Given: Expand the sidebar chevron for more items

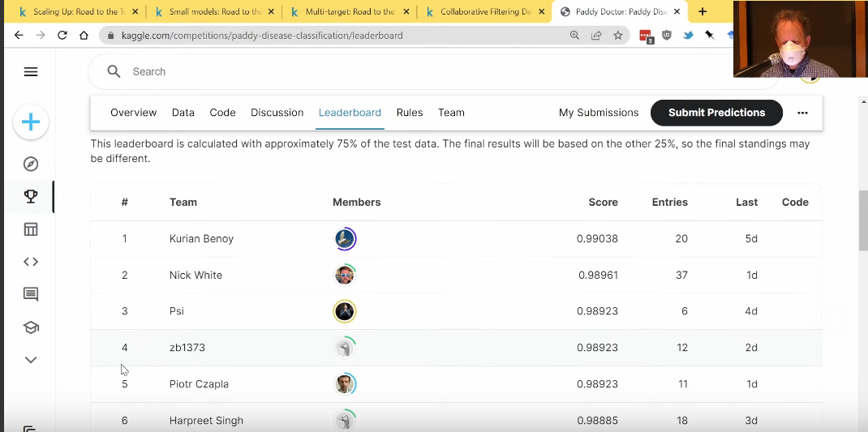Looking at the screenshot, I should (31, 360).
